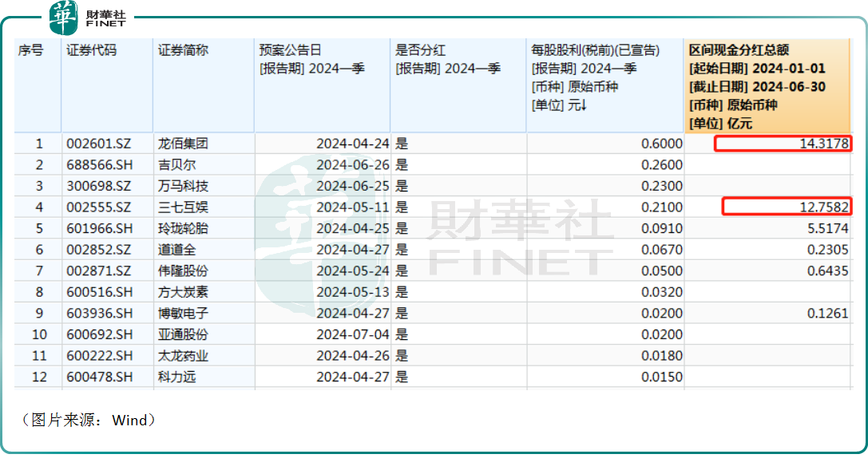Select security code 603936.SH
The image size is (868, 470).
pos(100,313)
